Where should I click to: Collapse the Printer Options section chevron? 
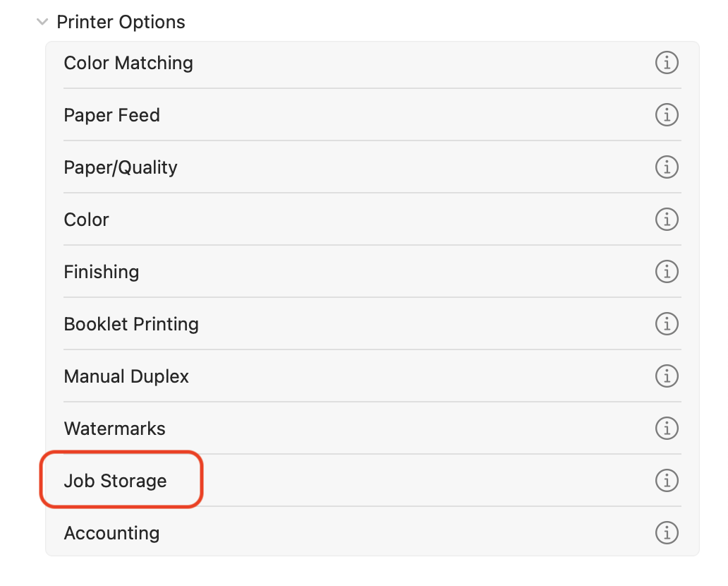[x=42, y=22]
